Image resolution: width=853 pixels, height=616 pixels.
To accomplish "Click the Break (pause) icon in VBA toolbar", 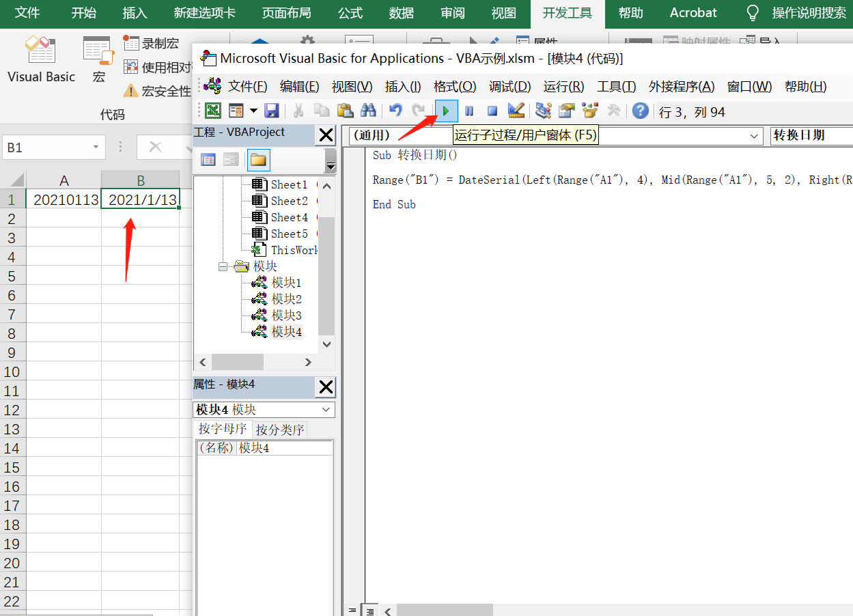I will [469, 111].
